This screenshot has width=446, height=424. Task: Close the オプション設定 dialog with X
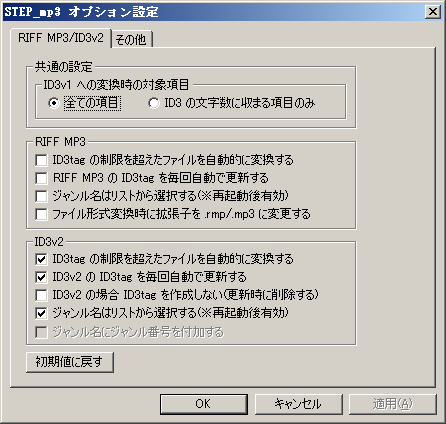coord(433,12)
